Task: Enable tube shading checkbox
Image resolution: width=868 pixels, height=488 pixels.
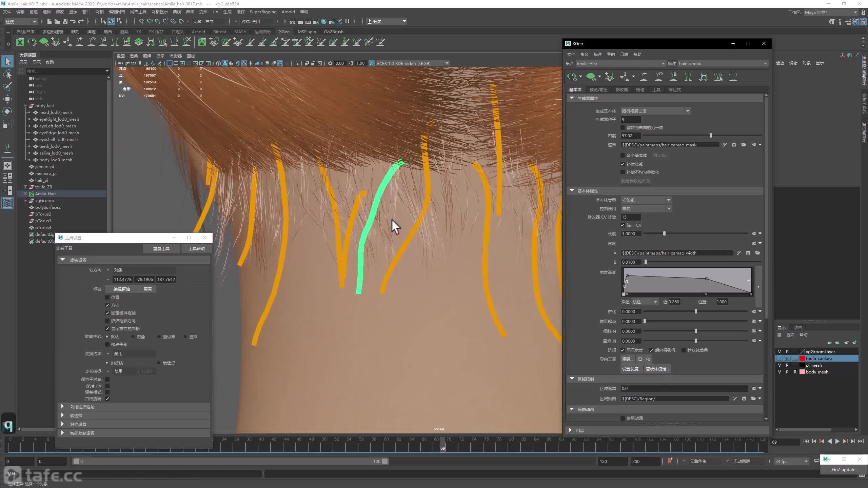Action: 684,350
